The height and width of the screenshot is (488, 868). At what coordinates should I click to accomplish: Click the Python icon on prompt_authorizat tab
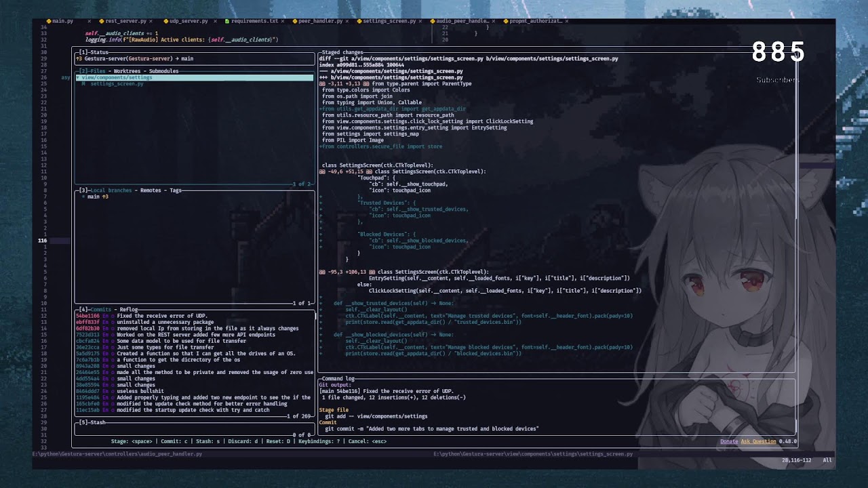coord(505,21)
